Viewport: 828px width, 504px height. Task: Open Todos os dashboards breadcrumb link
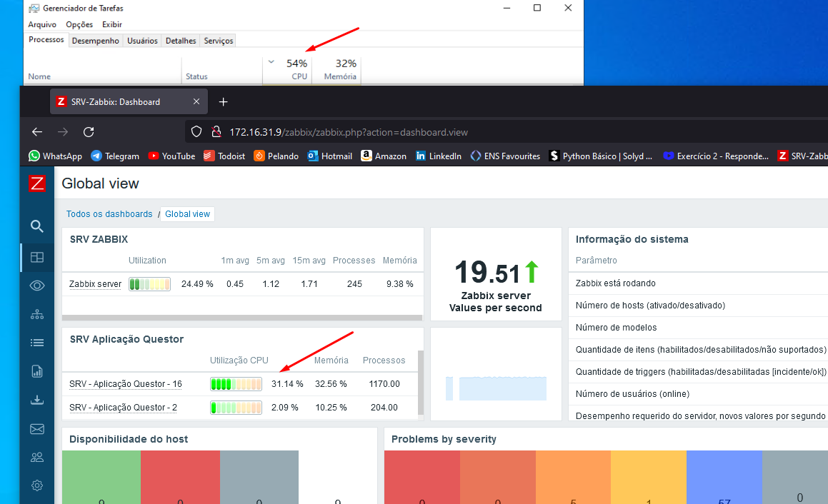tap(109, 213)
